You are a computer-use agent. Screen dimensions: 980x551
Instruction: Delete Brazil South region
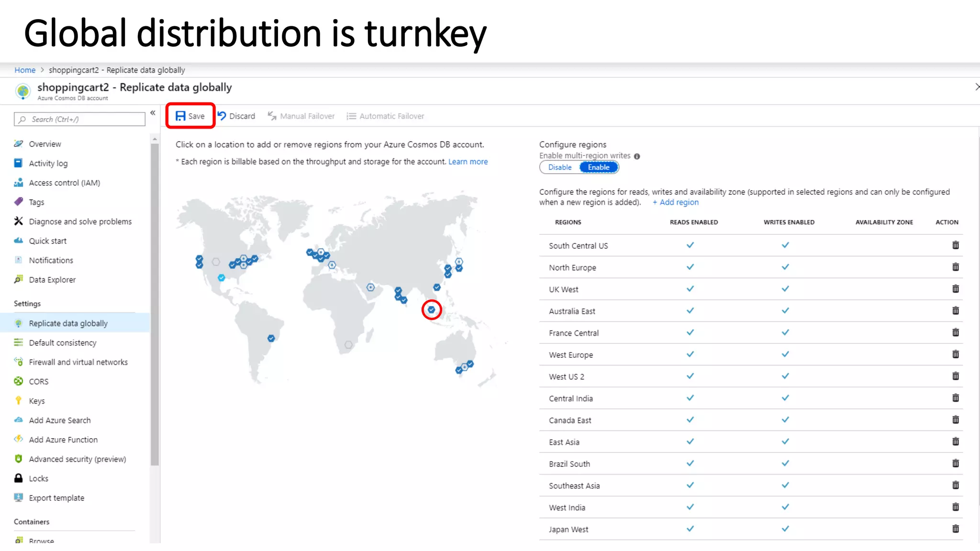coord(956,463)
